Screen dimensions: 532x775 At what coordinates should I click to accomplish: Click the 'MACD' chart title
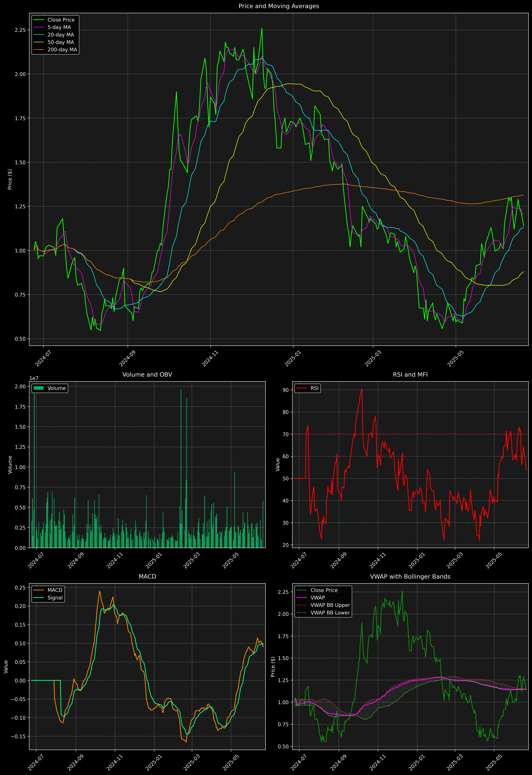click(x=147, y=577)
